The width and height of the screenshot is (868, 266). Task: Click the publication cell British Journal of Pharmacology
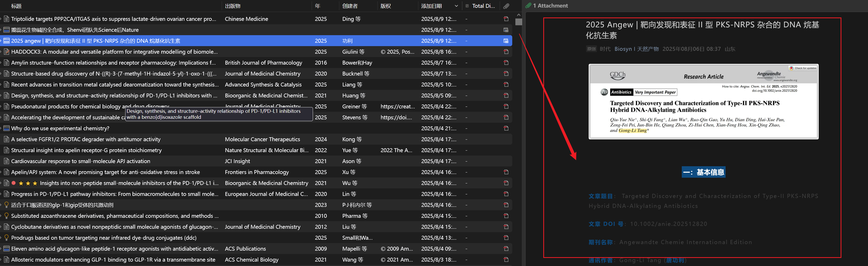[263, 63]
